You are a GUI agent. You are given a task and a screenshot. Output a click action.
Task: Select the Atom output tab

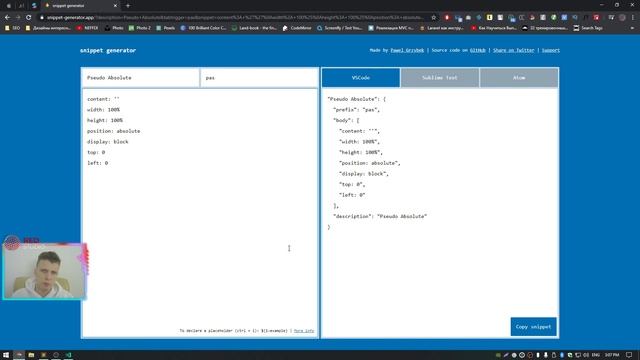(519, 78)
